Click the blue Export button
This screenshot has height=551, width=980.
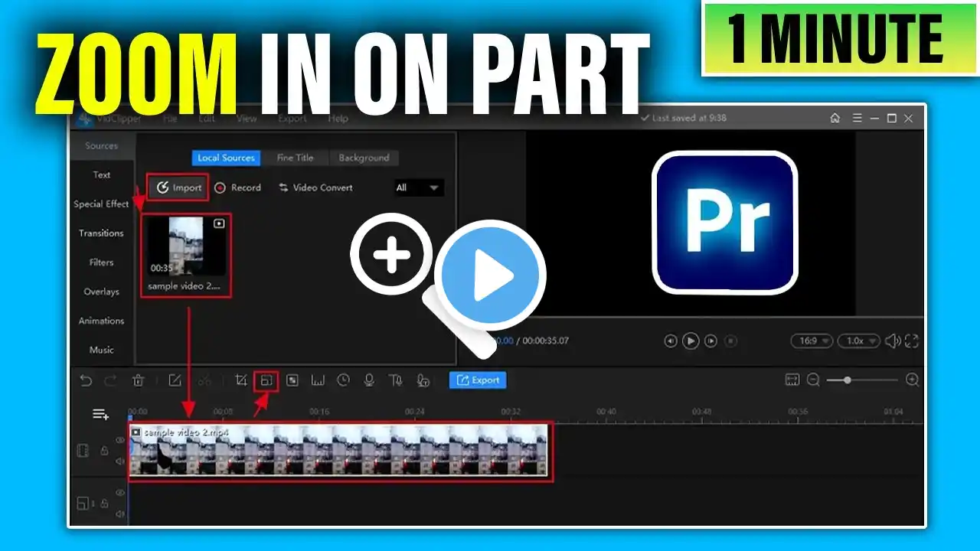tap(478, 380)
